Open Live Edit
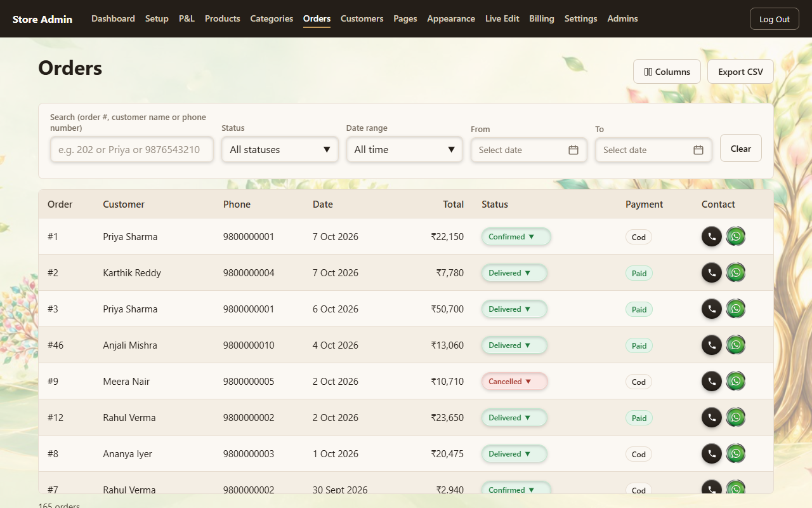Viewport: 812px width, 508px height. (502, 19)
